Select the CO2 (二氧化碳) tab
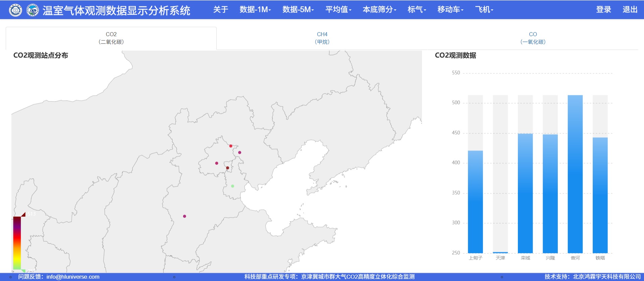The image size is (644, 281). tap(111, 38)
